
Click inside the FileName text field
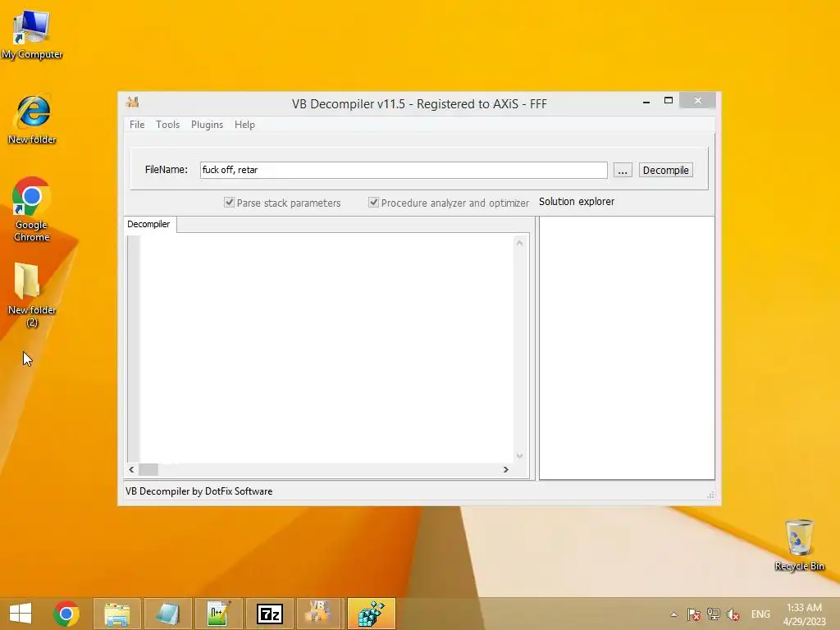click(x=404, y=170)
